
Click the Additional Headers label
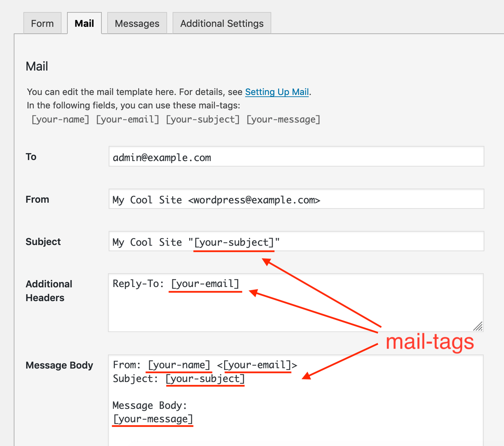[49, 291]
